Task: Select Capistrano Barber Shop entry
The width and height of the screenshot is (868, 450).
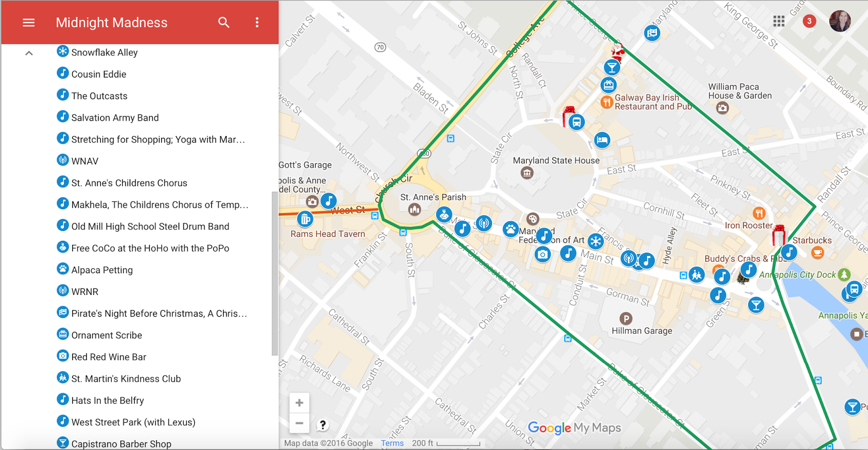Action: pyautogui.click(x=114, y=443)
